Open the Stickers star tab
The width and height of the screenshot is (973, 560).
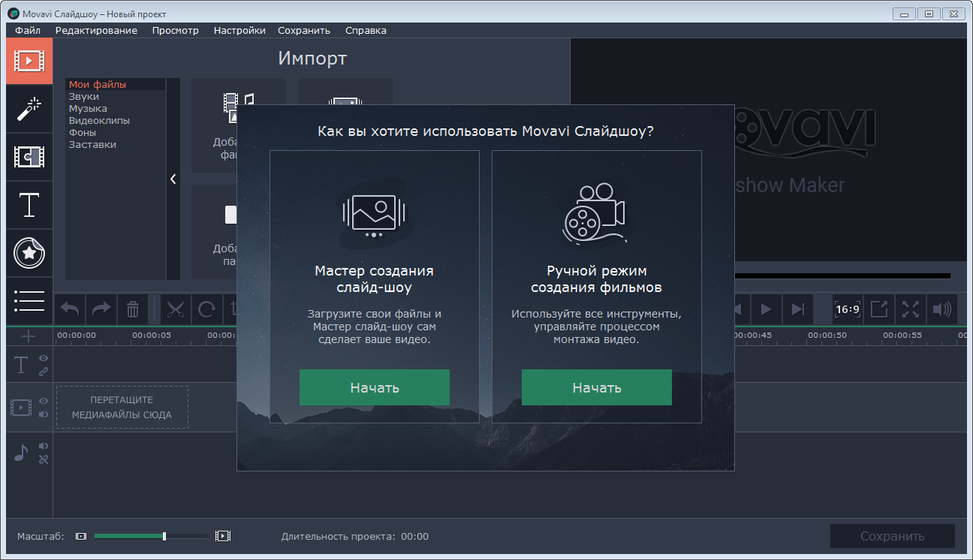coord(29,254)
